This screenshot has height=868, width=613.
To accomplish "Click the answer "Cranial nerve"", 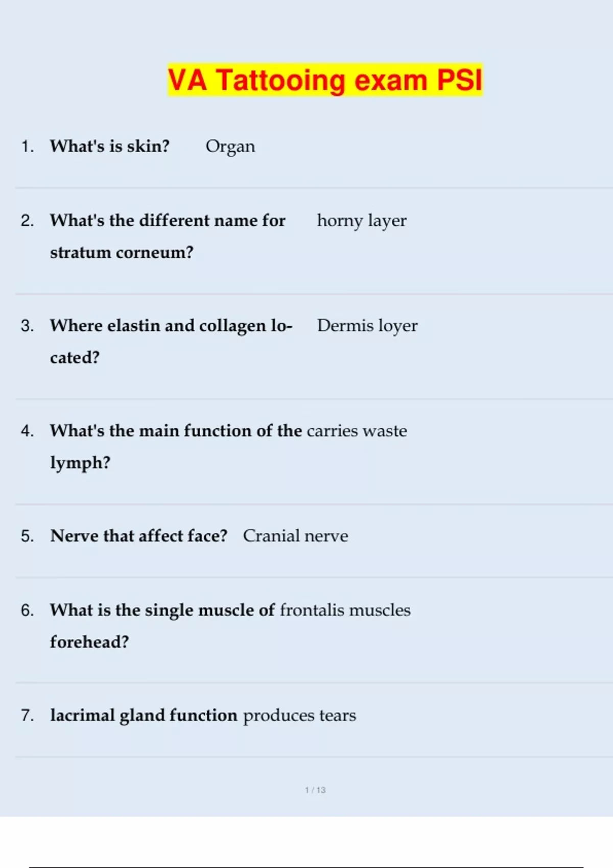I will [295, 536].
